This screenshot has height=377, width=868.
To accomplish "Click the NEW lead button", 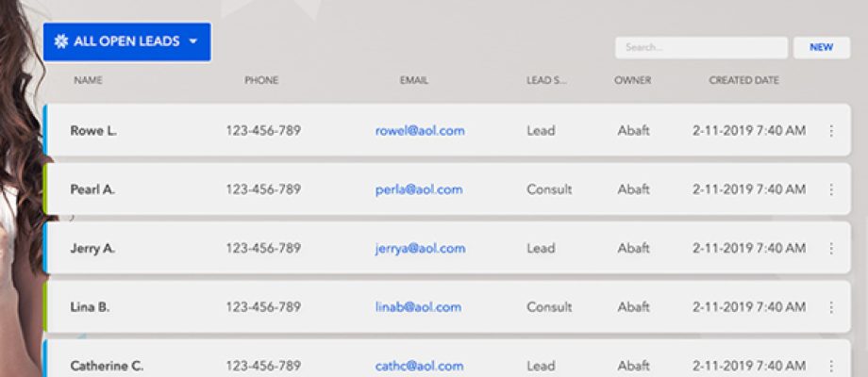I will coord(821,47).
